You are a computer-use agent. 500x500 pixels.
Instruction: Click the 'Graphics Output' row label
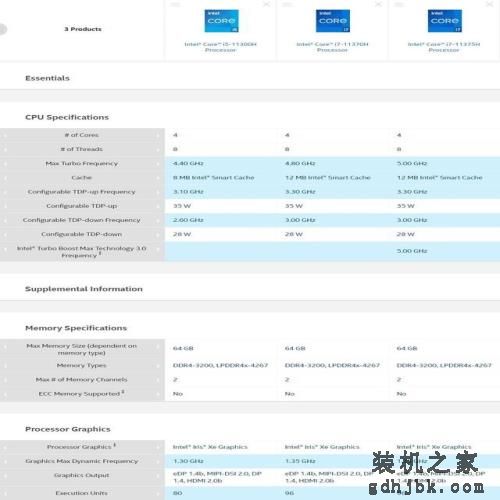82,475
